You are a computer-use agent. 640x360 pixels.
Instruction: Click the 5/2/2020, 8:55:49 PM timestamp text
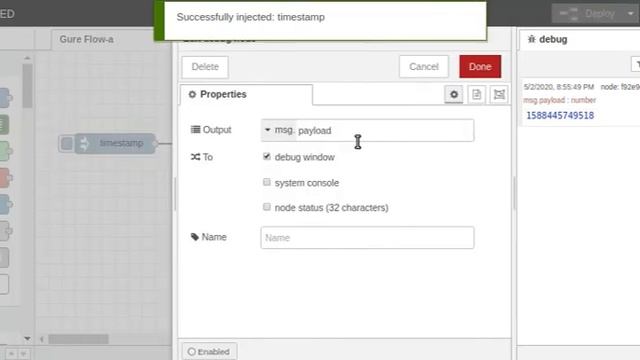click(x=559, y=87)
